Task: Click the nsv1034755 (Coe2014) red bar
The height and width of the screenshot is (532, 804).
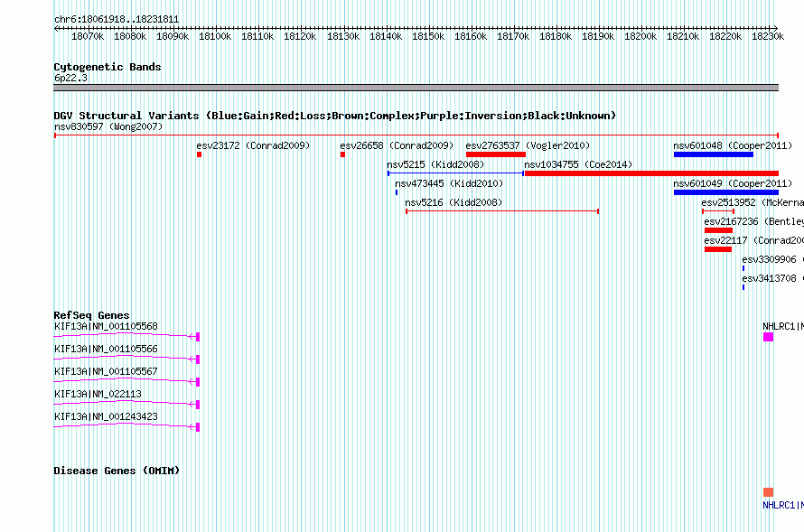Action: (x=651, y=173)
